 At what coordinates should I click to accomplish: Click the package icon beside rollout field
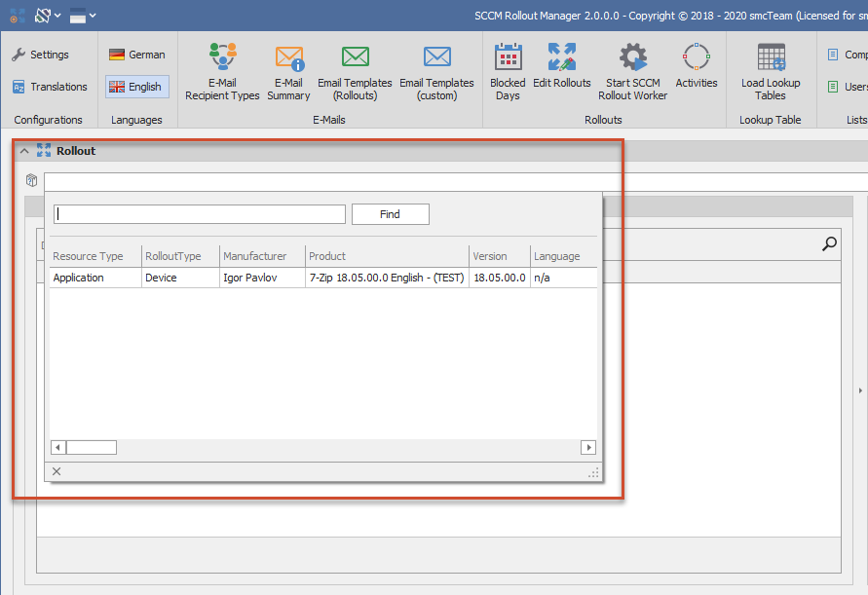tap(31, 180)
